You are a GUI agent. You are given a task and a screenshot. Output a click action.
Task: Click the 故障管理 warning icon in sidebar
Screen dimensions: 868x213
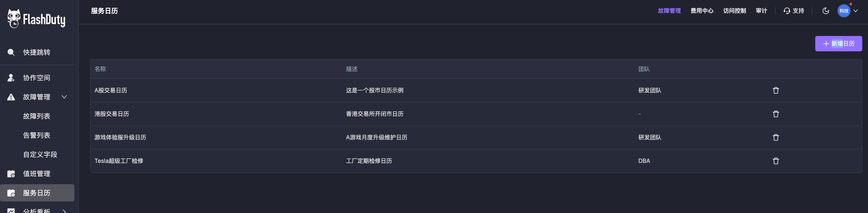pos(11,97)
